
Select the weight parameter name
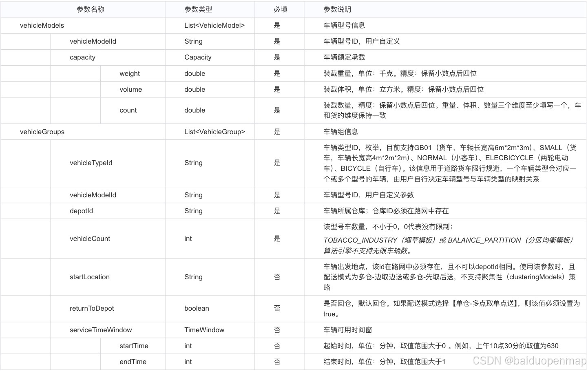point(130,73)
